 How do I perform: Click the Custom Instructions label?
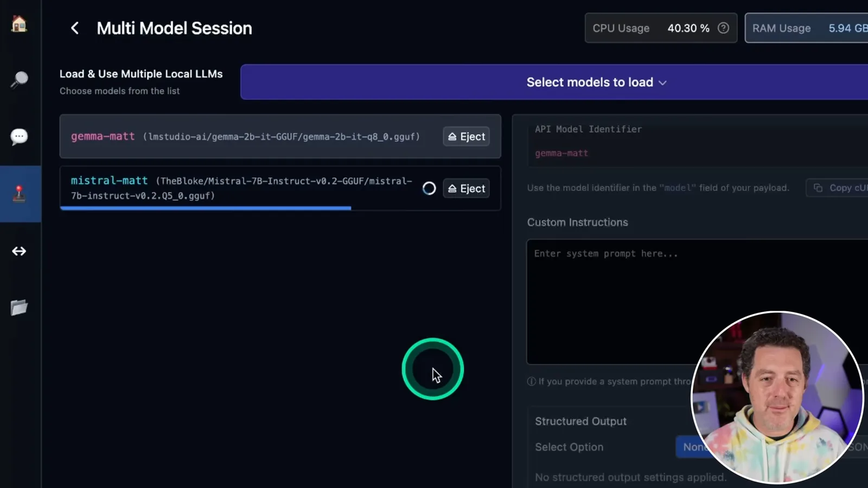[577, 222]
